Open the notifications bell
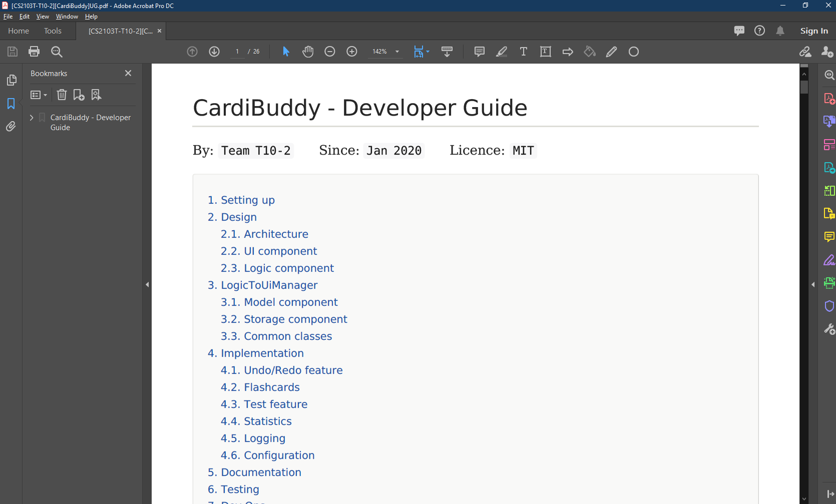Viewport: 836px width, 504px height. pos(780,31)
